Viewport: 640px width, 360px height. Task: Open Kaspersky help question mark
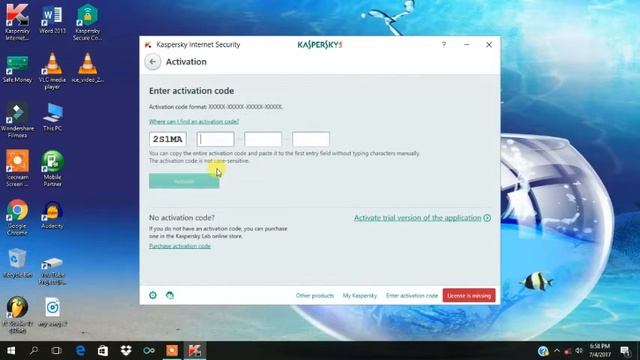click(444, 44)
